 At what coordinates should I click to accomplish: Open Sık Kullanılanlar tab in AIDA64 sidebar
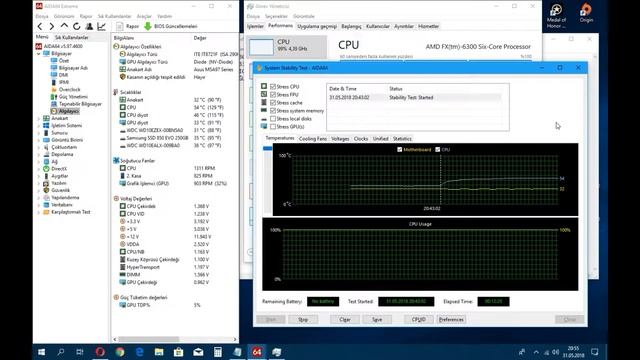(72, 37)
